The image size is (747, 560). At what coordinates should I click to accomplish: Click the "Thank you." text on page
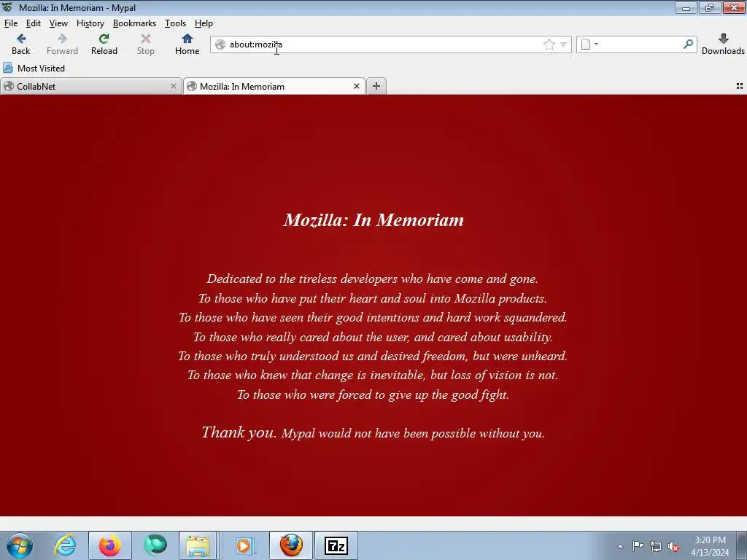click(239, 432)
